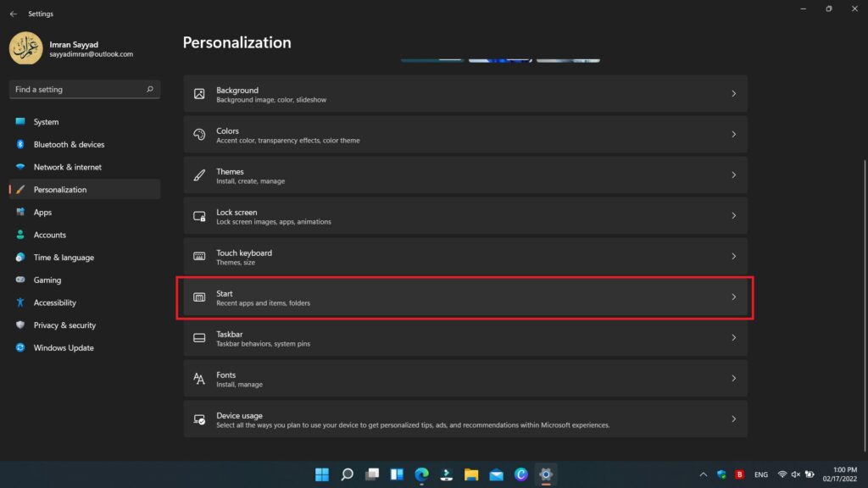Click Settings gear on taskbar
This screenshot has height=488, width=868.
546,474
